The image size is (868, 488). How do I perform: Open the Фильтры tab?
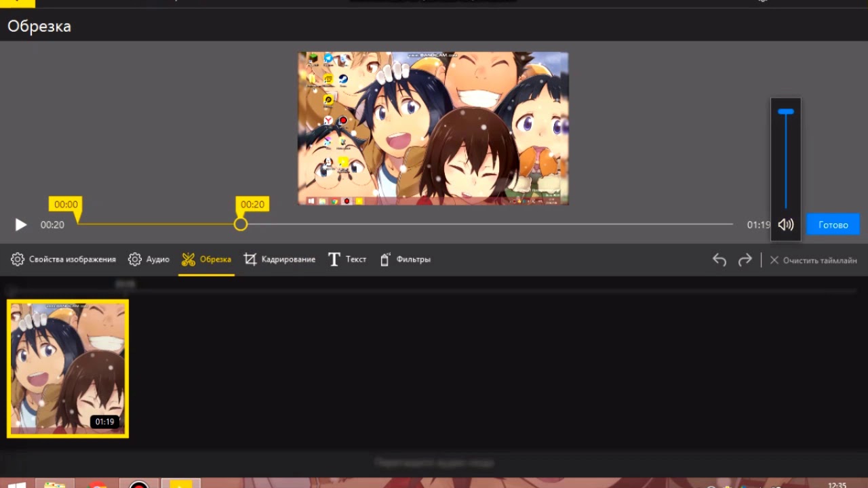(405, 260)
